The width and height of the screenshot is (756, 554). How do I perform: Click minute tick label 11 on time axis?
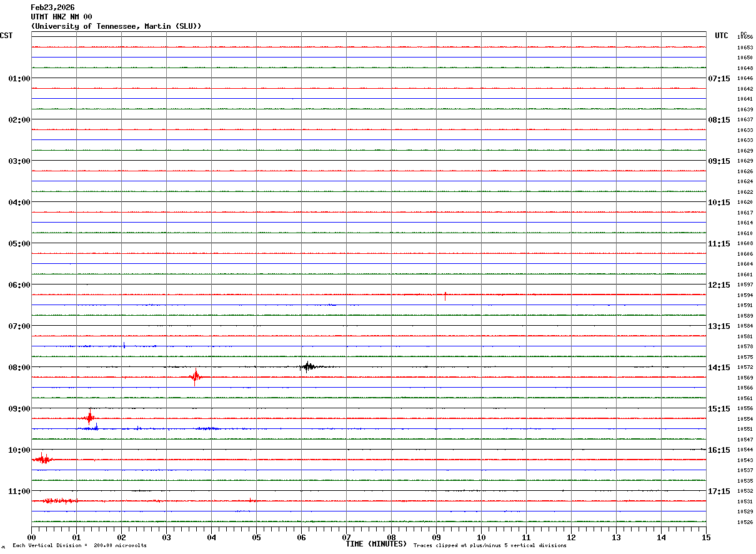pos(527,537)
